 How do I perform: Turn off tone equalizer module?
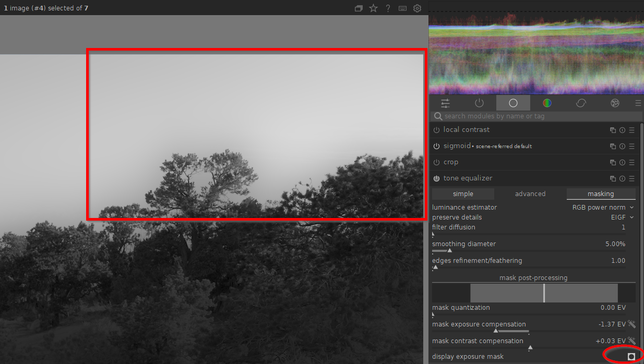point(436,178)
